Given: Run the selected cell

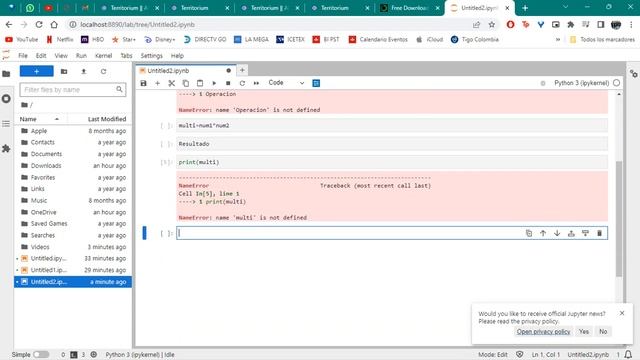Looking at the screenshot, I should 214,83.
